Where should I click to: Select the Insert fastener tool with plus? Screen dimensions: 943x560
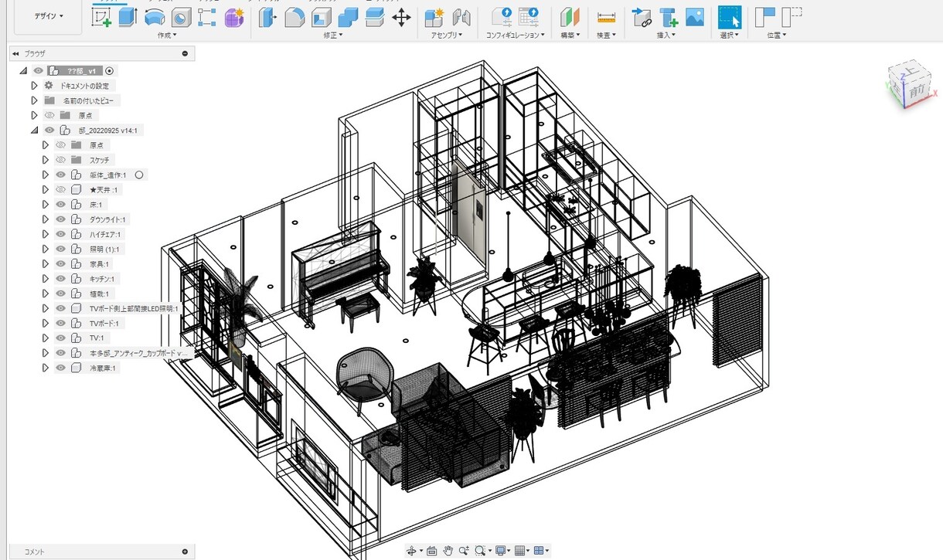(669, 17)
